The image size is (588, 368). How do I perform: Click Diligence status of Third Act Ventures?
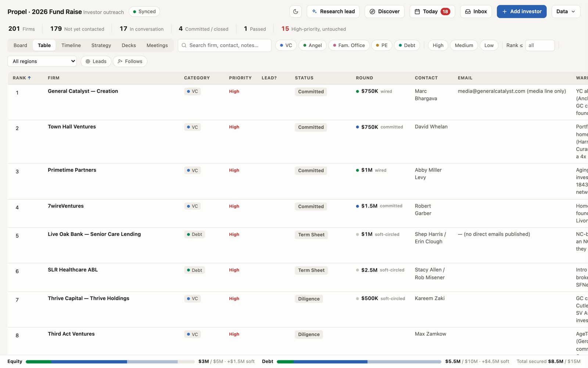click(x=309, y=335)
